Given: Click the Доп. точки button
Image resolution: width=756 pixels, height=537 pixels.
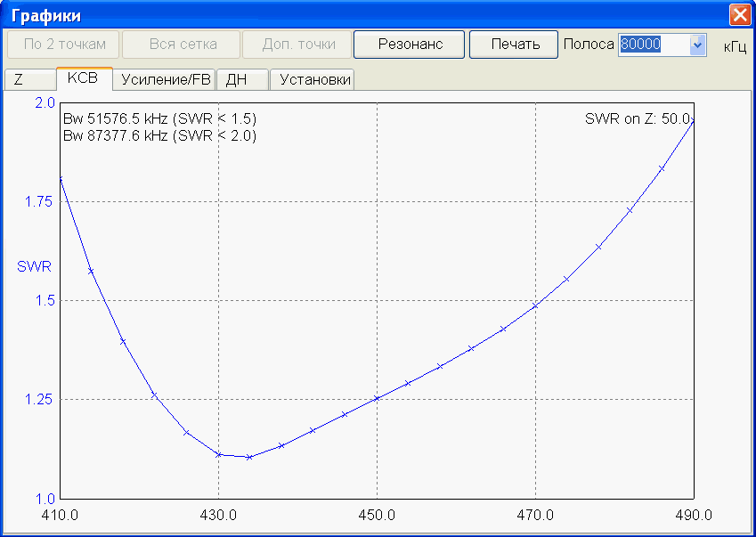Looking at the screenshot, I should click(x=299, y=45).
